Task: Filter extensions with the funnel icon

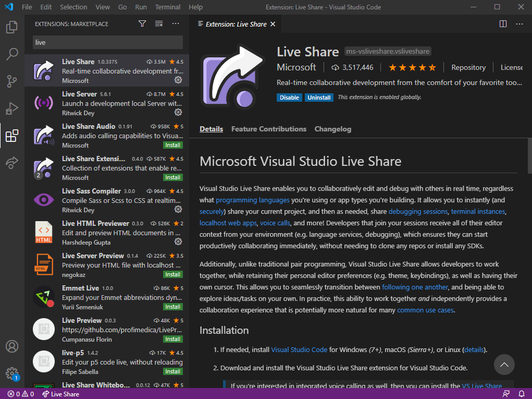Action: (x=142, y=23)
